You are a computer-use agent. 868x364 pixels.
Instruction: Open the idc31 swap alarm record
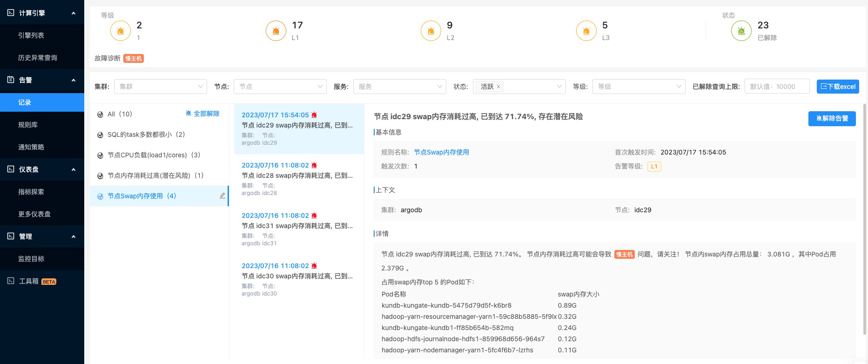click(299, 229)
